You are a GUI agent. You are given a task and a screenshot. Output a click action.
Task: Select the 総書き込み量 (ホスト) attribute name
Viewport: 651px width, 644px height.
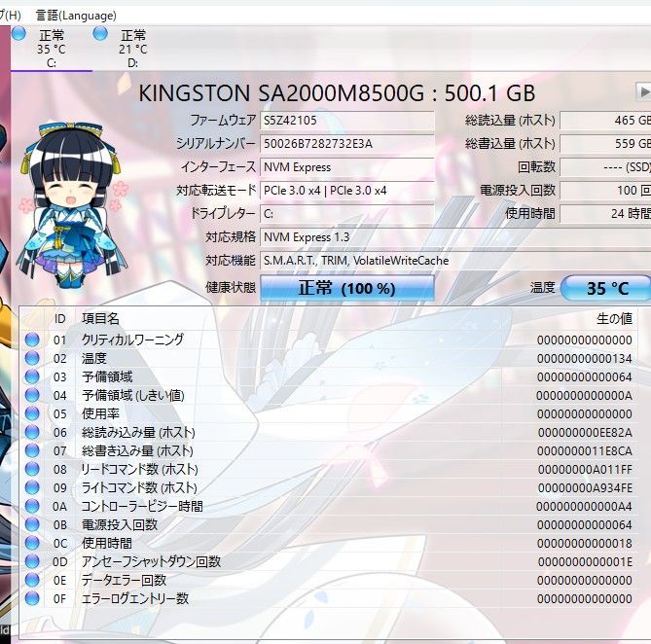tap(137, 450)
